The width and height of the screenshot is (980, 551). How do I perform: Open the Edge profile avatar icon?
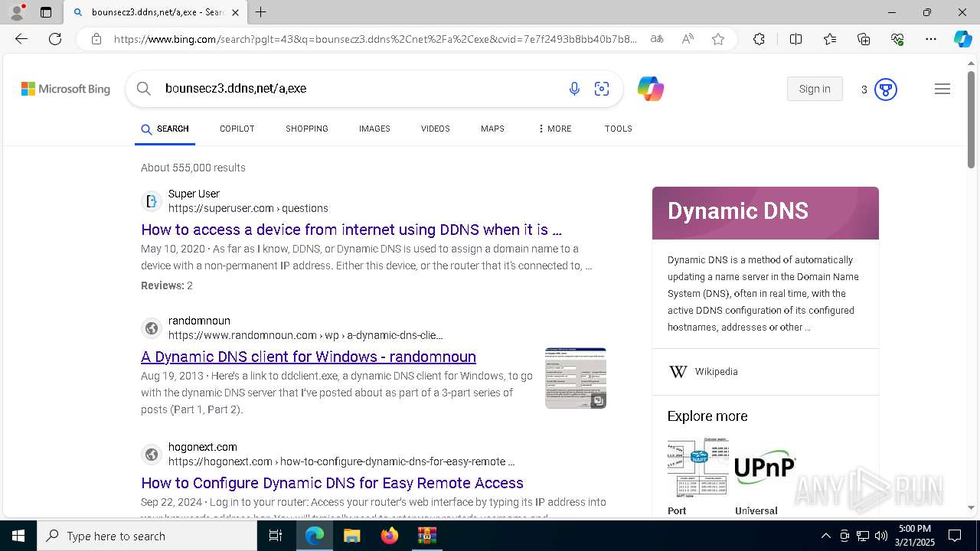click(17, 12)
